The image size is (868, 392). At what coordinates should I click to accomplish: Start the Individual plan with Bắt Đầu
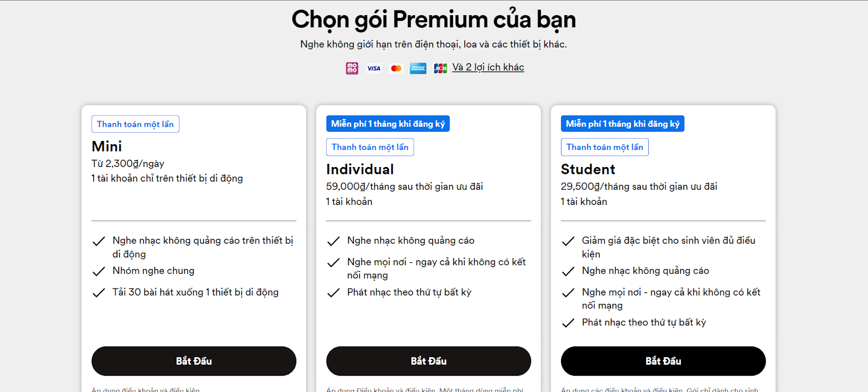click(x=429, y=361)
